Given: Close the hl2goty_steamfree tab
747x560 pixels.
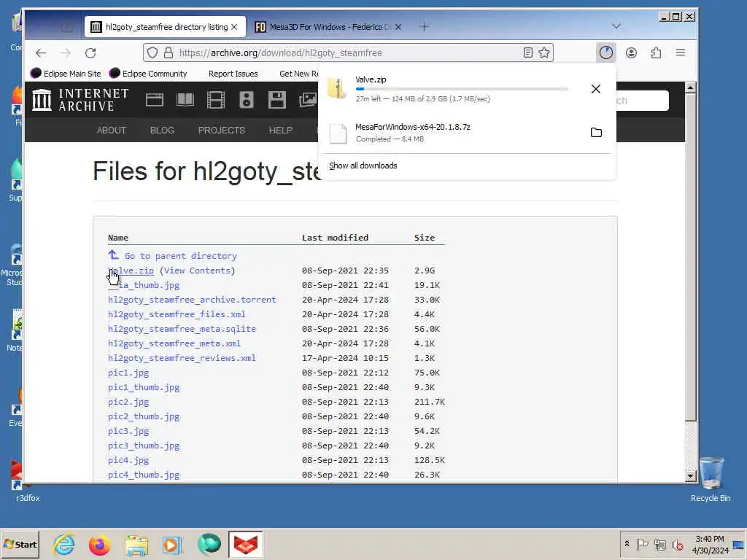Looking at the screenshot, I should point(234,27).
